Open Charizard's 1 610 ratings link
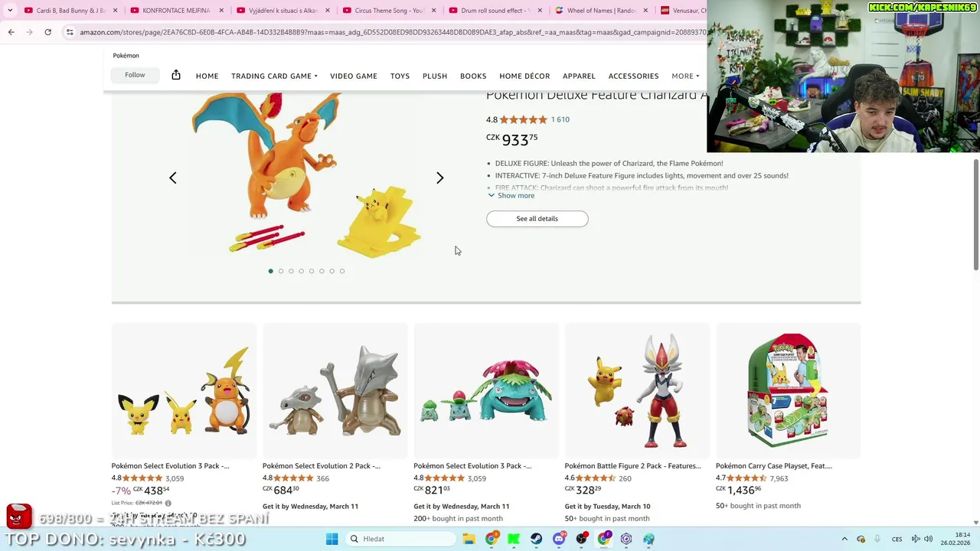This screenshot has height=551, width=980. [560, 119]
